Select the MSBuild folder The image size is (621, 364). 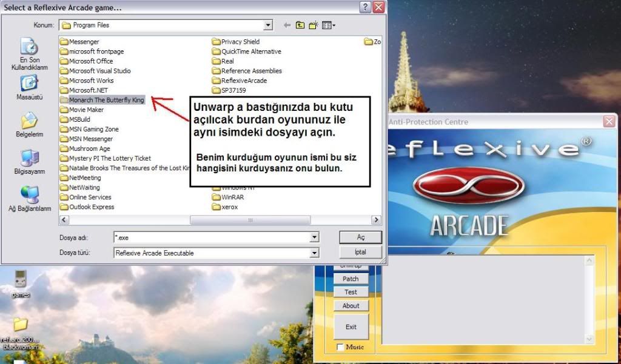[75, 119]
